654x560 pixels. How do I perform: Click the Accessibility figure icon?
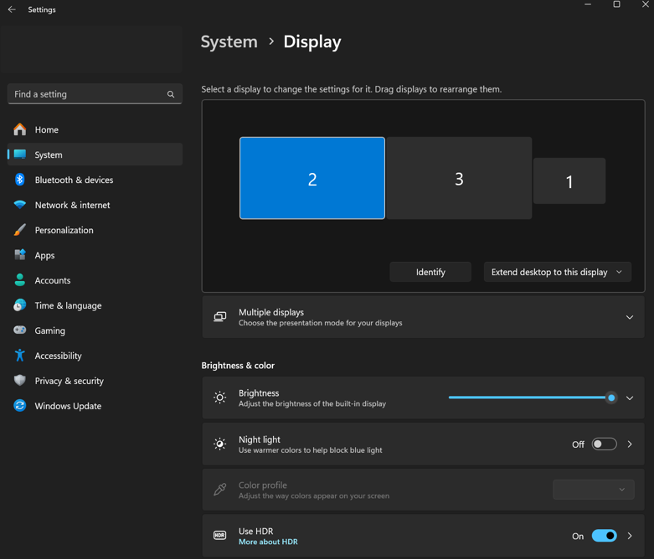(x=19, y=356)
